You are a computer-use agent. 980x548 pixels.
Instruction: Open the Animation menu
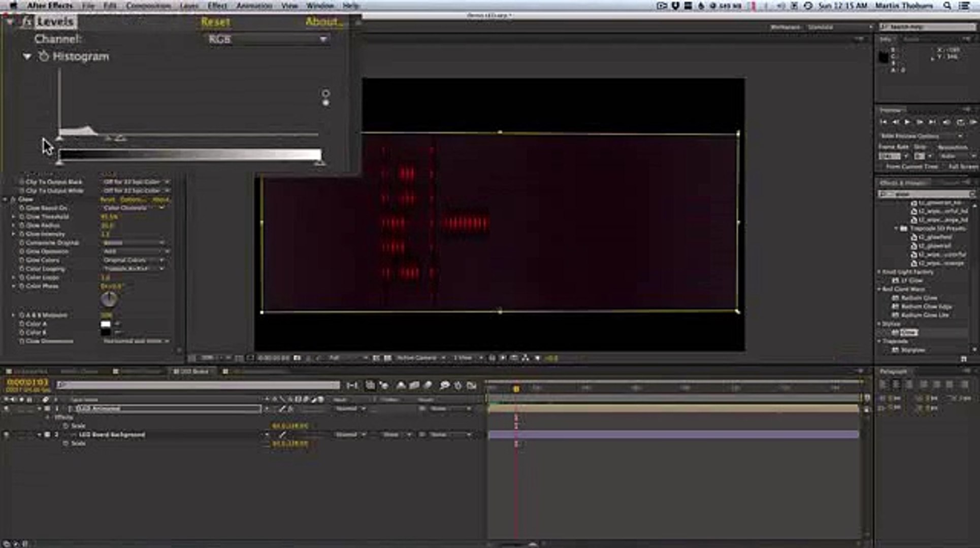point(254,6)
